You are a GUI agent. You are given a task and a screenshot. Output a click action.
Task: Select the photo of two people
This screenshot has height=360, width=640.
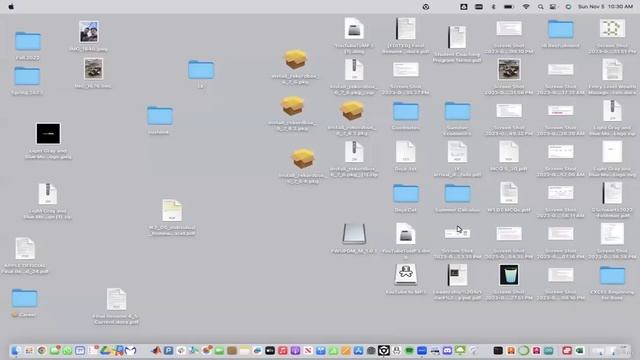coord(89,32)
